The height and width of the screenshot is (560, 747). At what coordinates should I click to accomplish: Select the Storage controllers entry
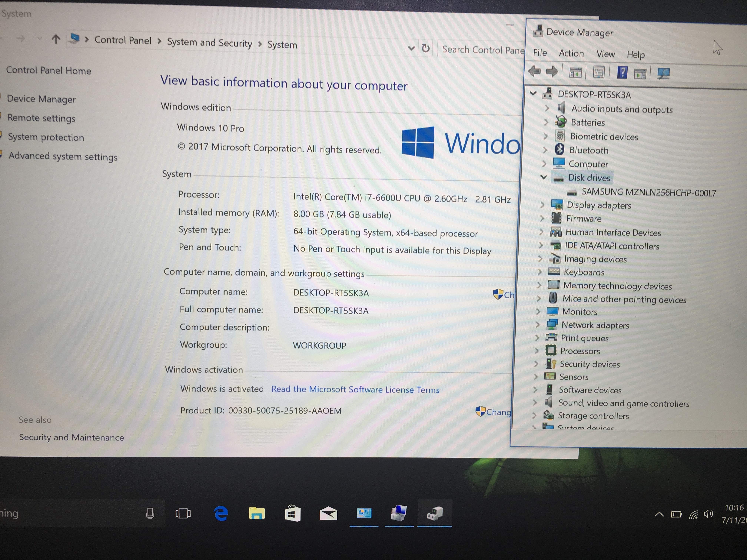tap(593, 416)
